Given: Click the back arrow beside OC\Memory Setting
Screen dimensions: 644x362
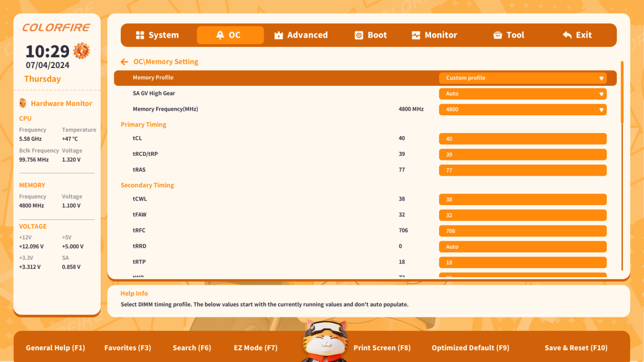Looking at the screenshot, I should tap(125, 62).
